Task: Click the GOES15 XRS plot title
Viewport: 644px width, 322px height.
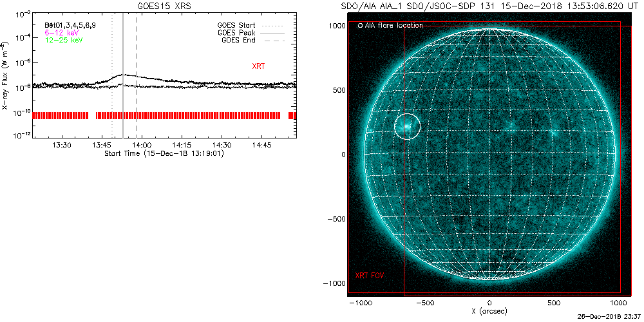Action: click(x=164, y=5)
